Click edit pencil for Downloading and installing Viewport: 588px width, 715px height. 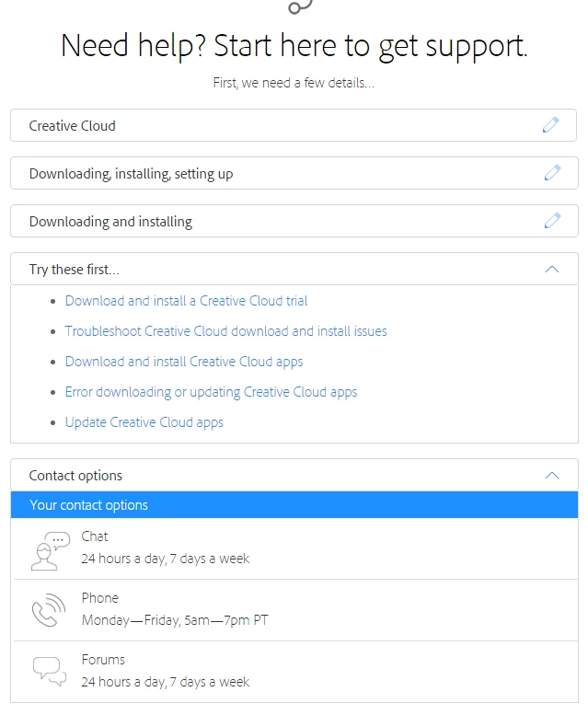tap(551, 221)
